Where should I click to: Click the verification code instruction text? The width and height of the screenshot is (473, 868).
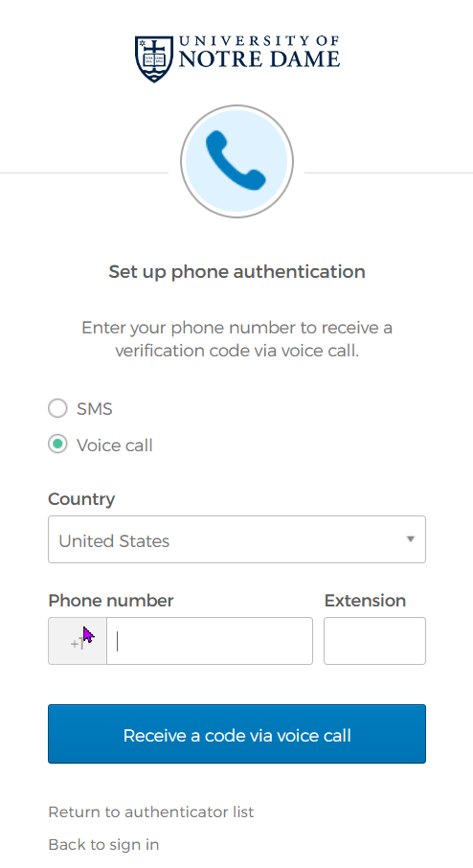[236, 339]
